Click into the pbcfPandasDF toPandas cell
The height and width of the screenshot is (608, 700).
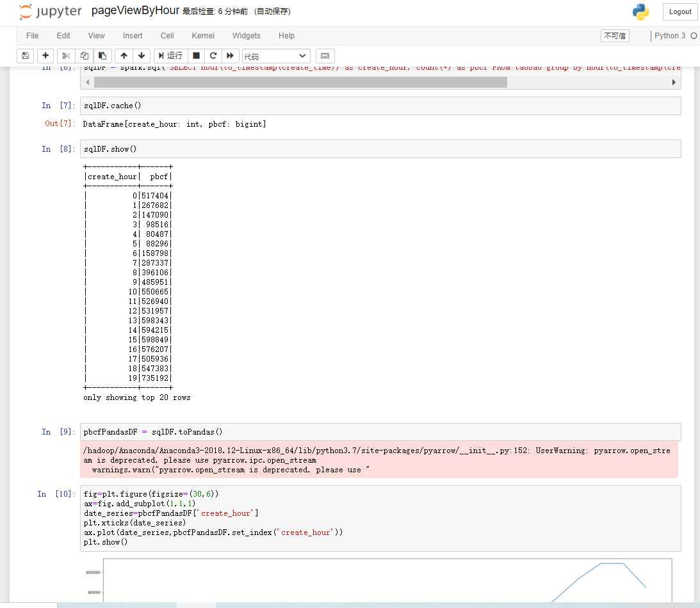(x=380, y=432)
